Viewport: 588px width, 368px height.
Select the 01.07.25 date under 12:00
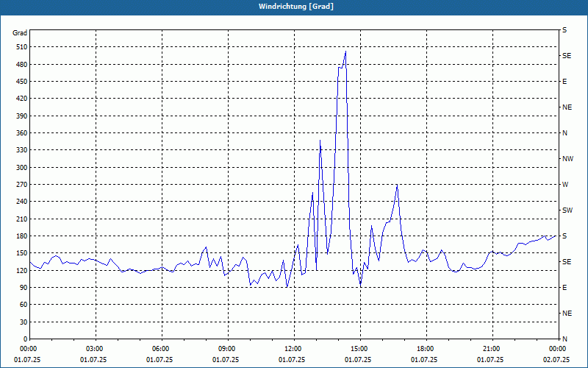point(292,360)
